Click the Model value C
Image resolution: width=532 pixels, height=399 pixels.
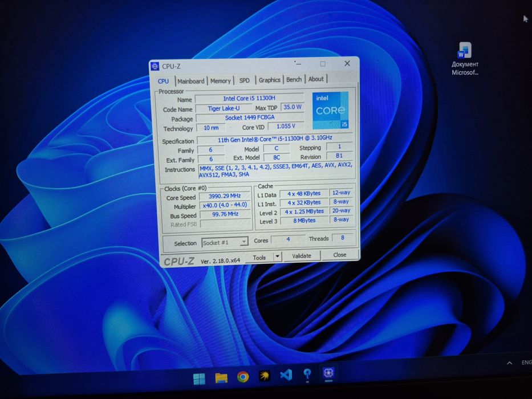[x=276, y=148]
